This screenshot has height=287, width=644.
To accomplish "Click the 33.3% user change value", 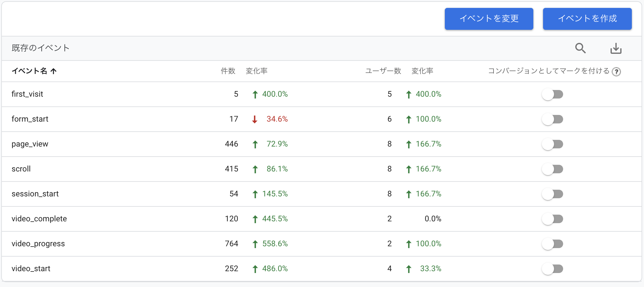I will 431,269.
